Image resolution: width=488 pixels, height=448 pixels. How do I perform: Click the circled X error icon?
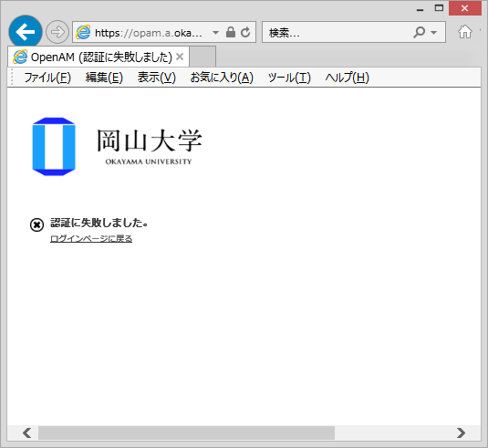pyautogui.click(x=36, y=224)
